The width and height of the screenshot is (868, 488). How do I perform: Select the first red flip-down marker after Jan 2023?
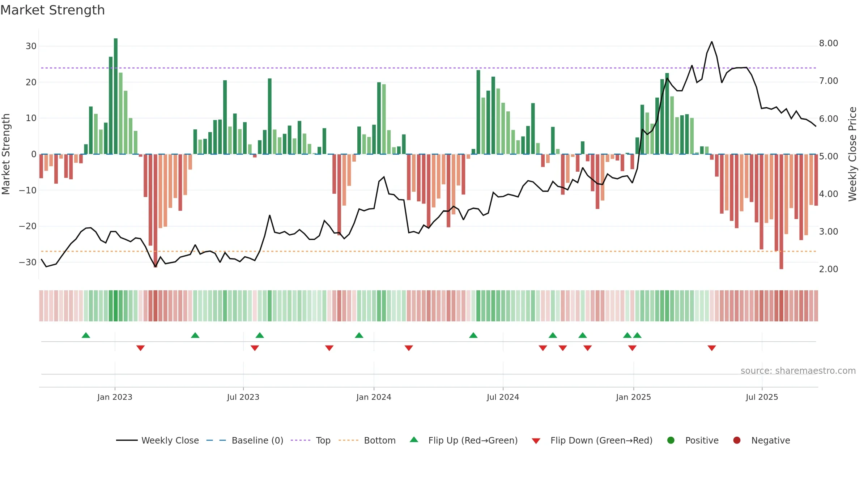(x=141, y=348)
